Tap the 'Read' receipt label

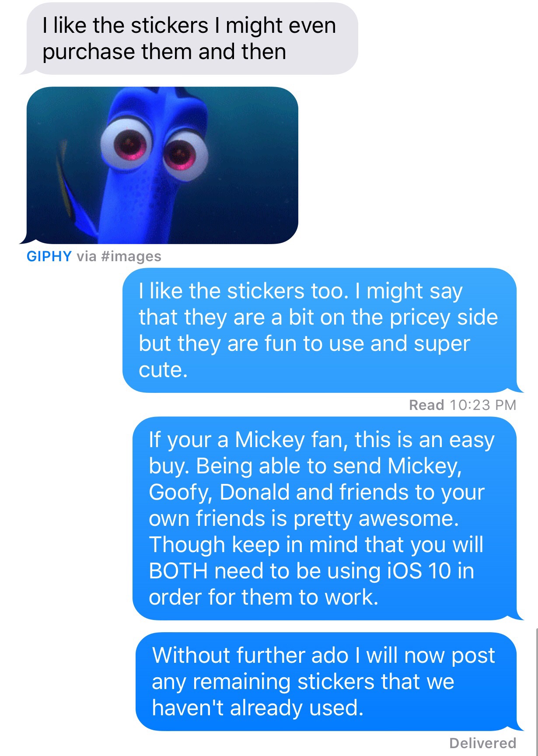pos(426,405)
